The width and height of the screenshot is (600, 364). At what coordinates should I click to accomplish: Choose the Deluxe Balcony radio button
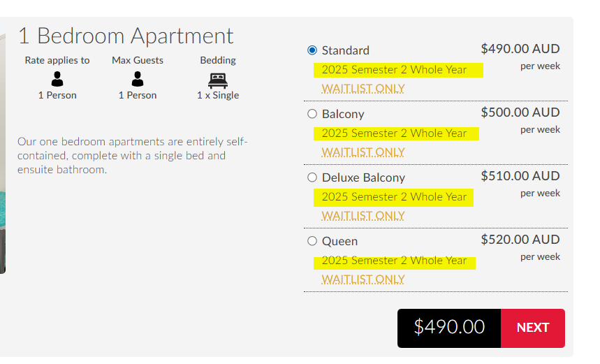[312, 177]
